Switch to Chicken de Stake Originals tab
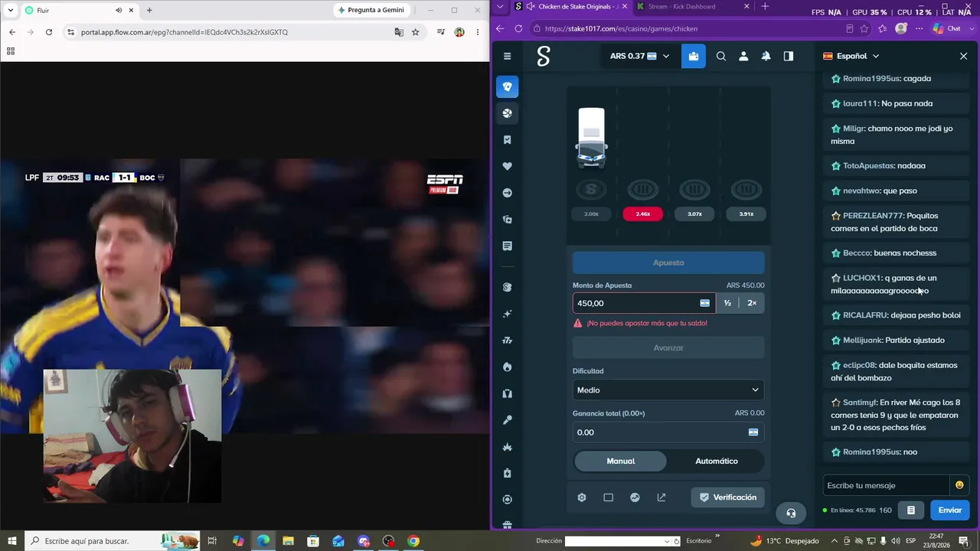The image size is (980, 551). [x=570, y=7]
